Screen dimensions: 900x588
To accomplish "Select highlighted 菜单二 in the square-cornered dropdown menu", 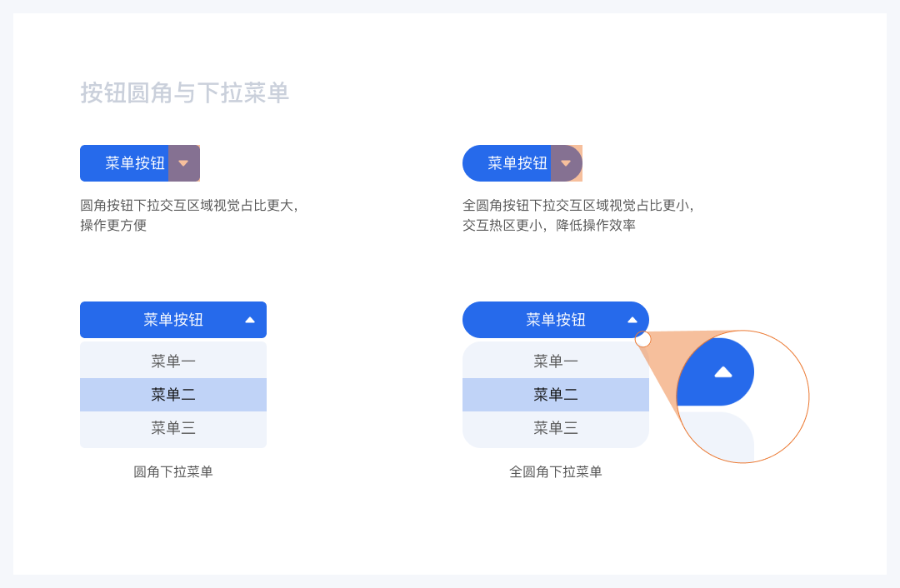I will [x=173, y=395].
